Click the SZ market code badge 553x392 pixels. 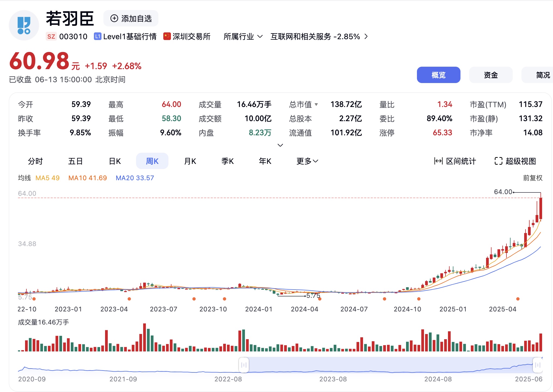click(x=51, y=36)
